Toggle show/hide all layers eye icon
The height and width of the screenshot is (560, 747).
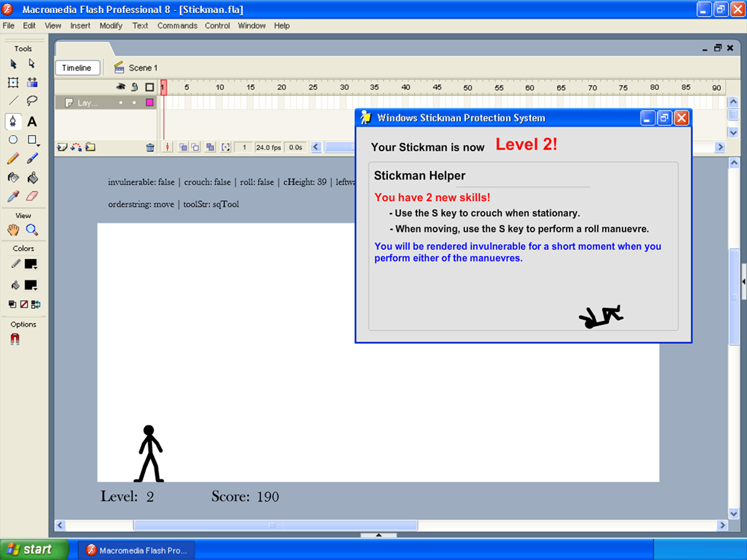coord(121,87)
